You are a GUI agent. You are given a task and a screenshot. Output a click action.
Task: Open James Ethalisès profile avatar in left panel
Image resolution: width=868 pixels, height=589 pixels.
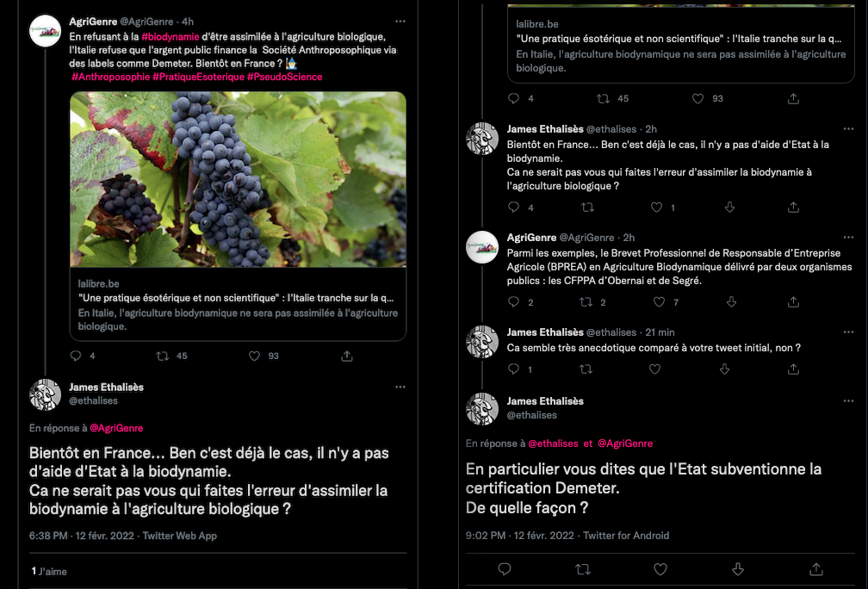point(45,394)
